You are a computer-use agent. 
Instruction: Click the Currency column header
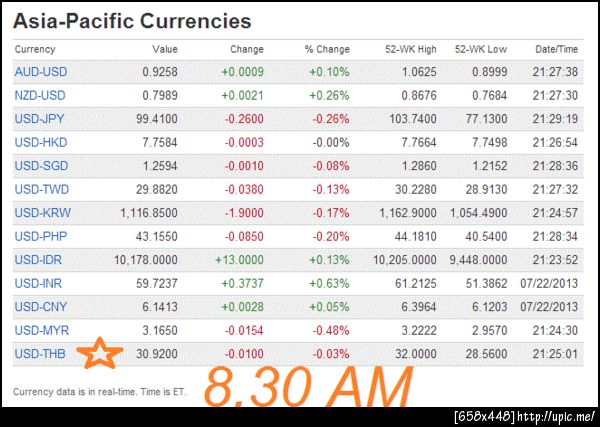click(x=35, y=49)
